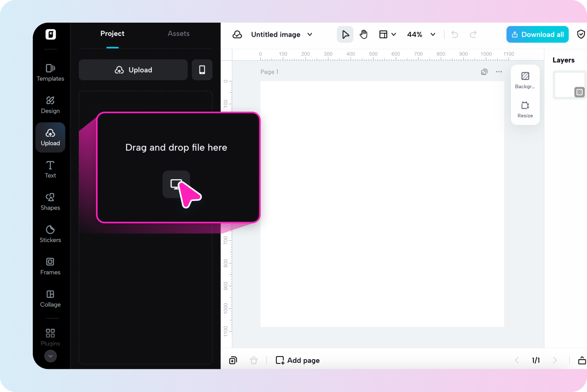587x392 pixels.
Task: Upload from phone using mobile icon
Action: pos(202,70)
